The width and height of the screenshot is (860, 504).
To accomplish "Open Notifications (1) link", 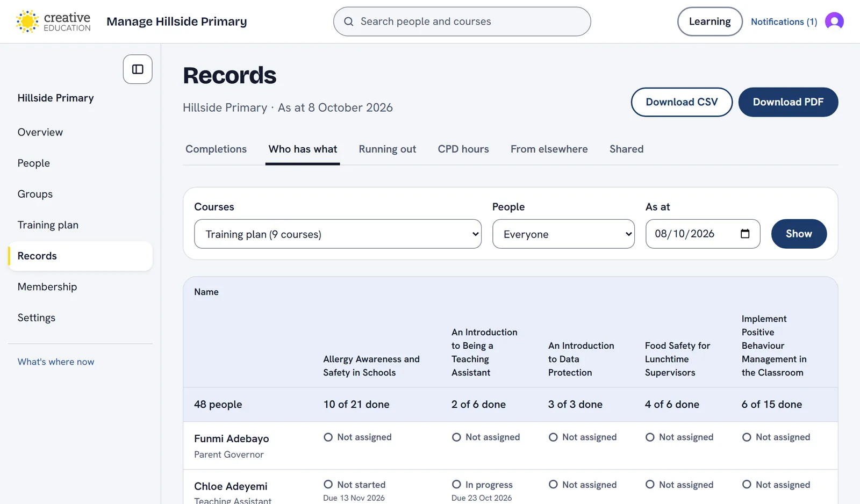I will [784, 21].
